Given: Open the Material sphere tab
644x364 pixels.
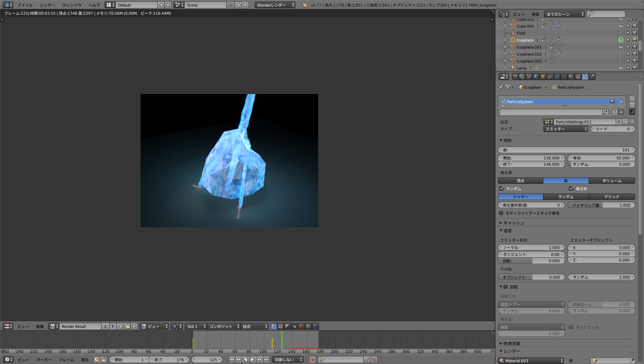Looking at the screenshot, I should point(571,77).
